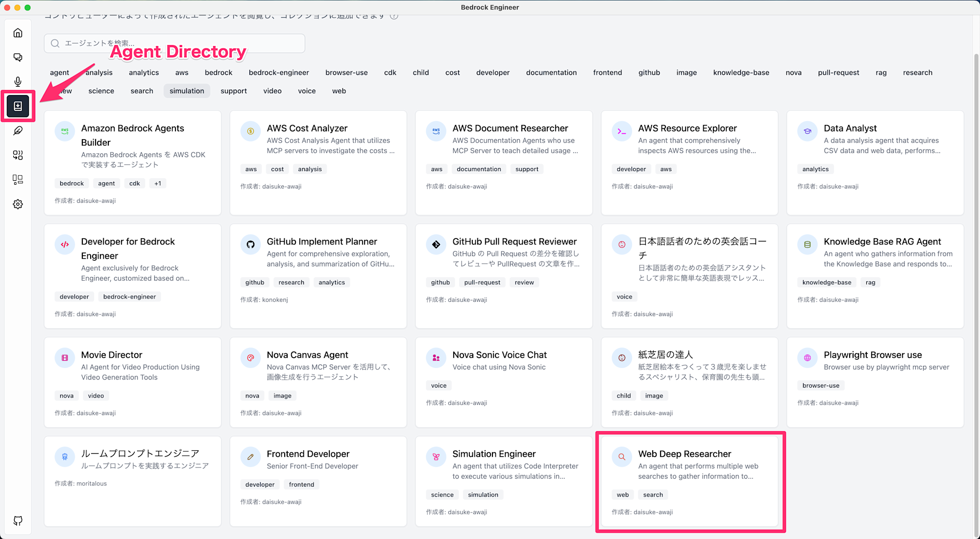Click support tag on AWS Document Researcher
The height and width of the screenshot is (539, 980).
point(527,169)
